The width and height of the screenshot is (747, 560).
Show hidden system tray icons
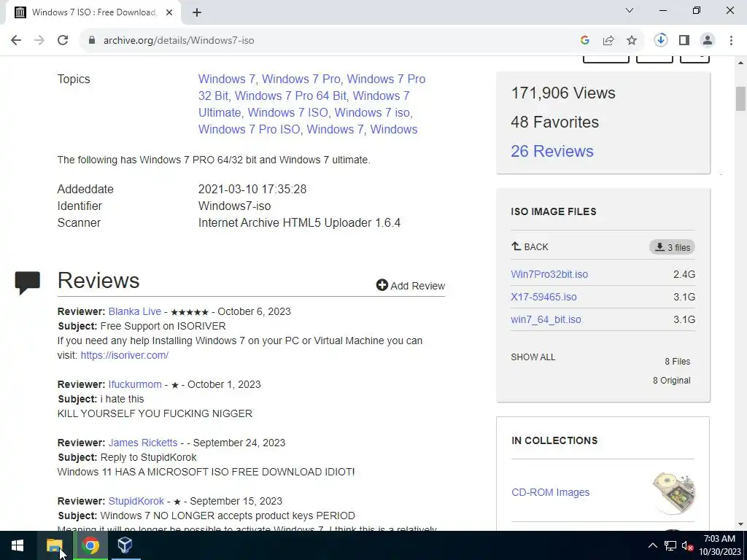(x=653, y=545)
